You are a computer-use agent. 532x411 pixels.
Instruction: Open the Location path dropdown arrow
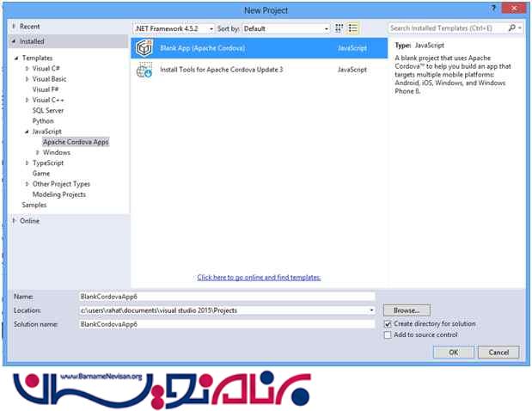pos(371,310)
